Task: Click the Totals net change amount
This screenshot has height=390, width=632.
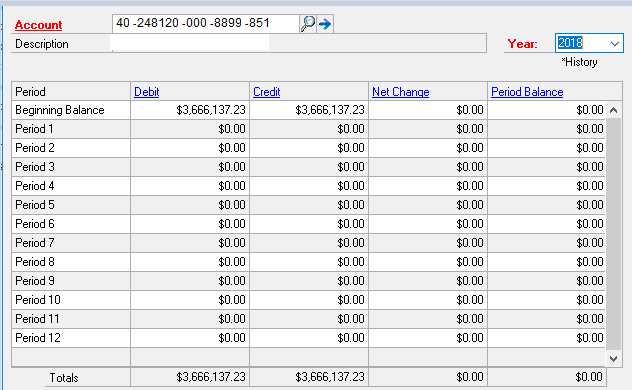Action: [470, 377]
